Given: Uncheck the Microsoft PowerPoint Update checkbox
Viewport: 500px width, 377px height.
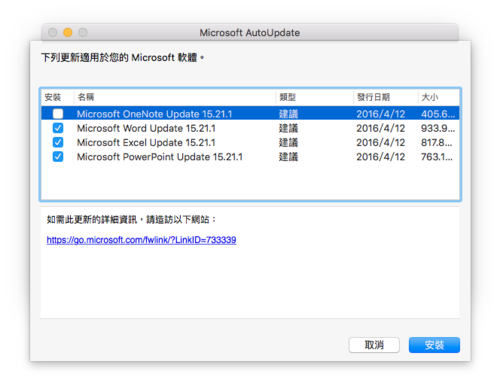Looking at the screenshot, I should click(58, 157).
